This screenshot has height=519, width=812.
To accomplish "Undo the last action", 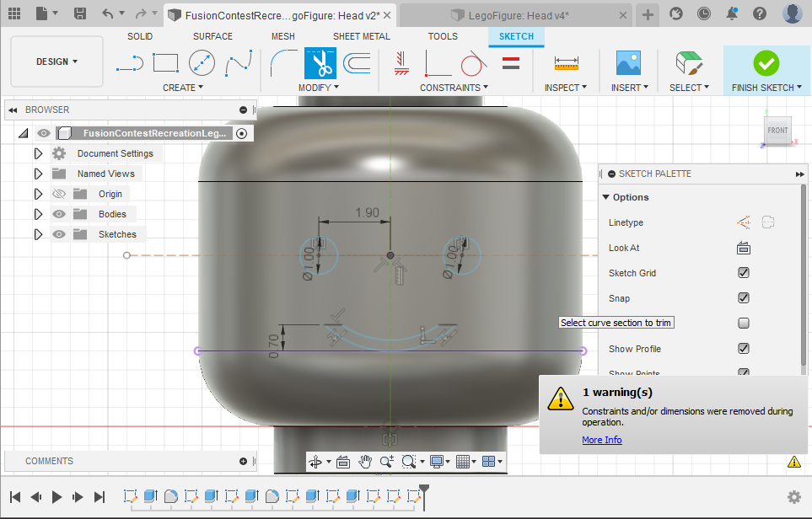I will click(108, 13).
